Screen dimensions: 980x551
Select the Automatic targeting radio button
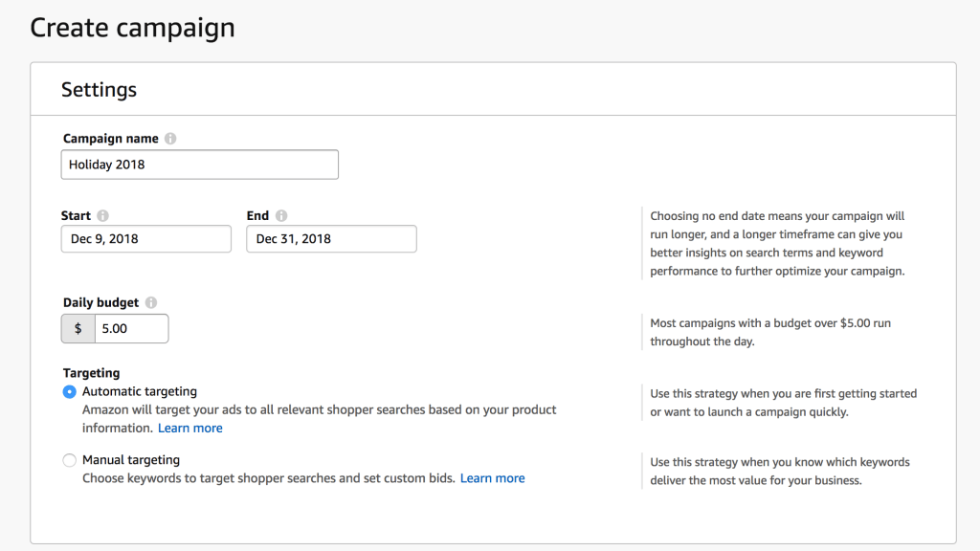click(x=69, y=392)
